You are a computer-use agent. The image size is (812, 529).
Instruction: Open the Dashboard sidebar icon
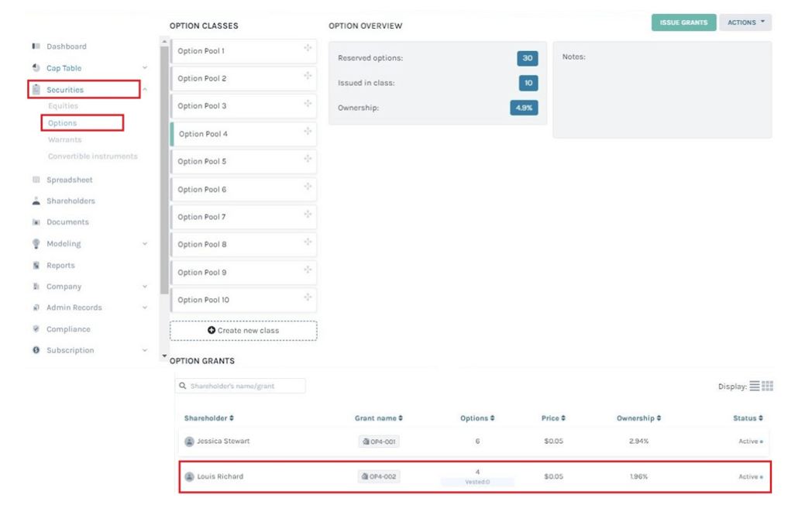(36, 46)
